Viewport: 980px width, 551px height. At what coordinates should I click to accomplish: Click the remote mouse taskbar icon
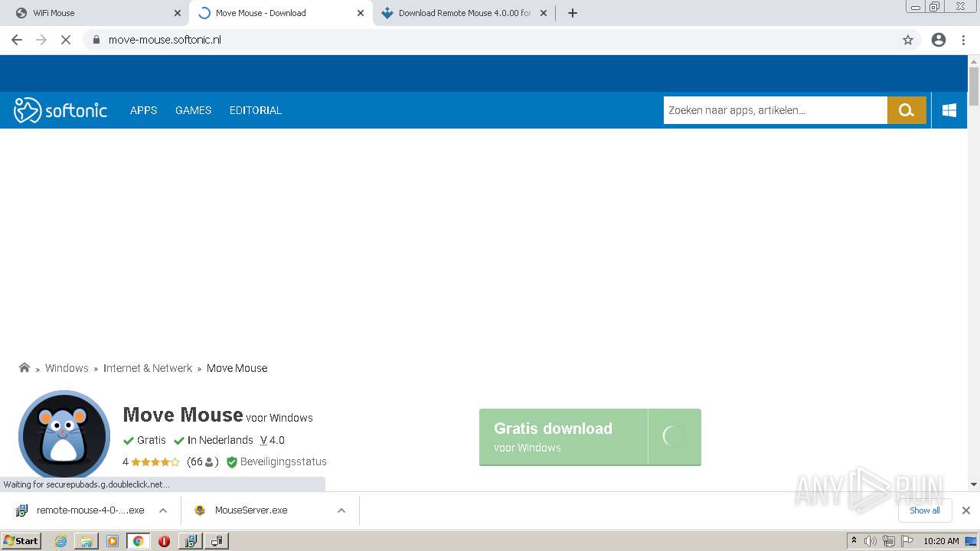(217, 541)
